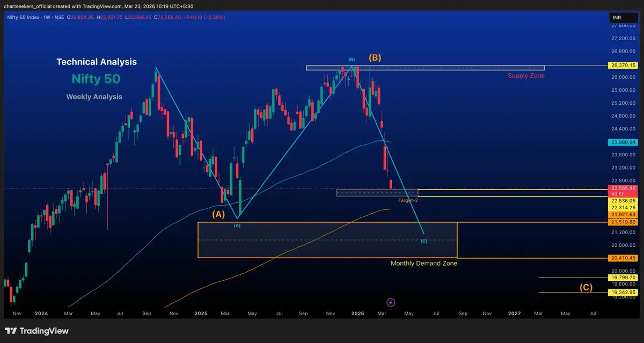Click the 22,536.05 price label
This screenshot has width=644, height=343.
(623, 201)
